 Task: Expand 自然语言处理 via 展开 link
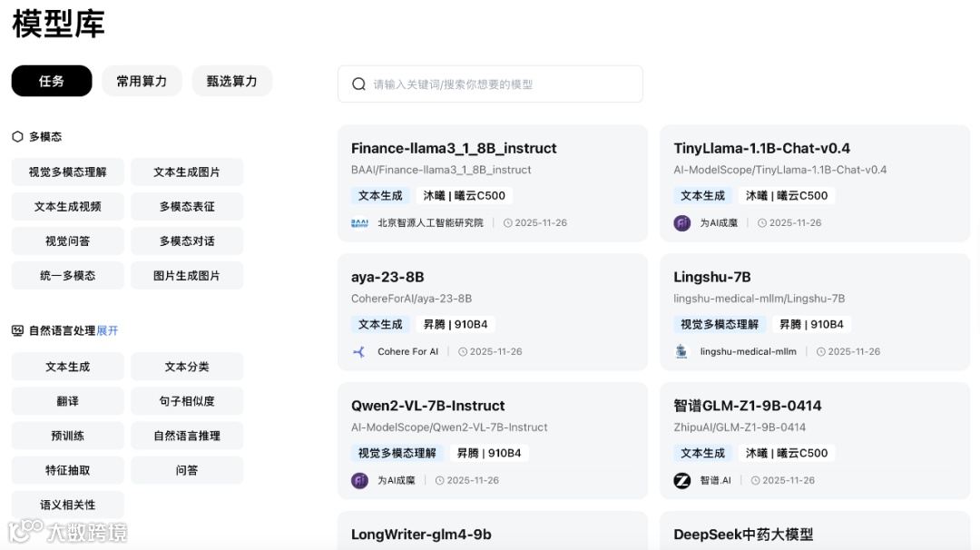click(x=107, y=330)
